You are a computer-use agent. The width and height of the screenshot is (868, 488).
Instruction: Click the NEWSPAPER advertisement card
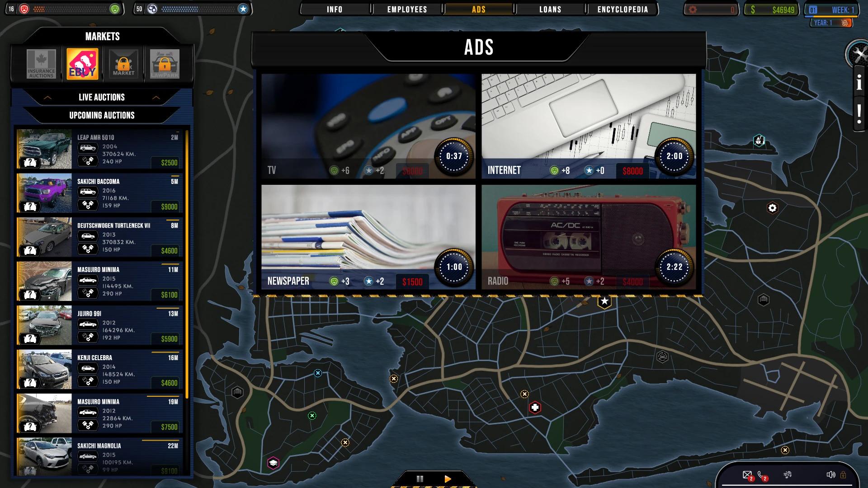(368, 237)
